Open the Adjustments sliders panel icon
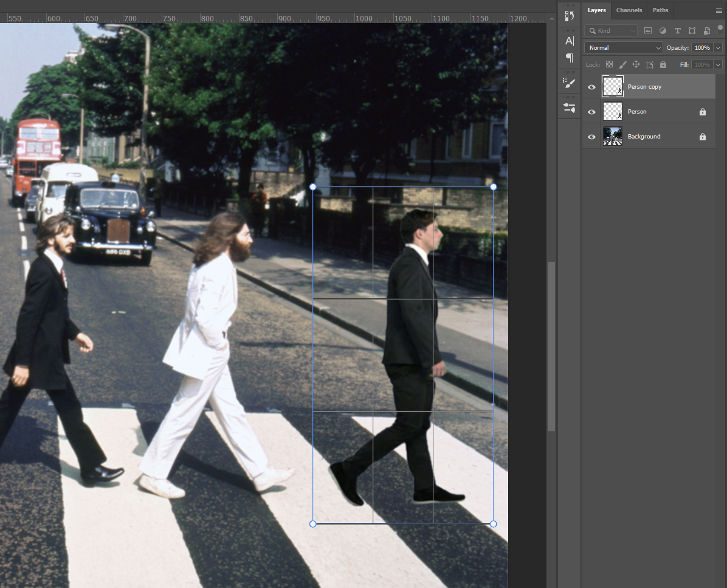This screenshot has height=588, width=727. coord(570,108)
